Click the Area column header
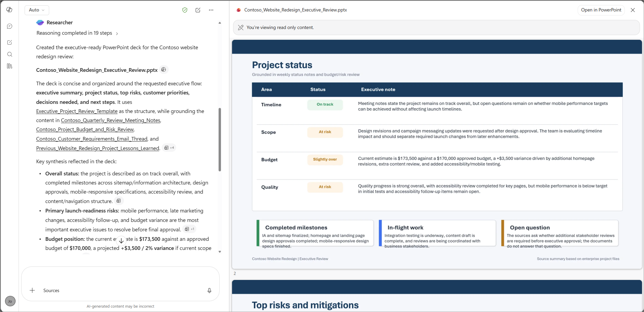 click(x=266, y=89)
